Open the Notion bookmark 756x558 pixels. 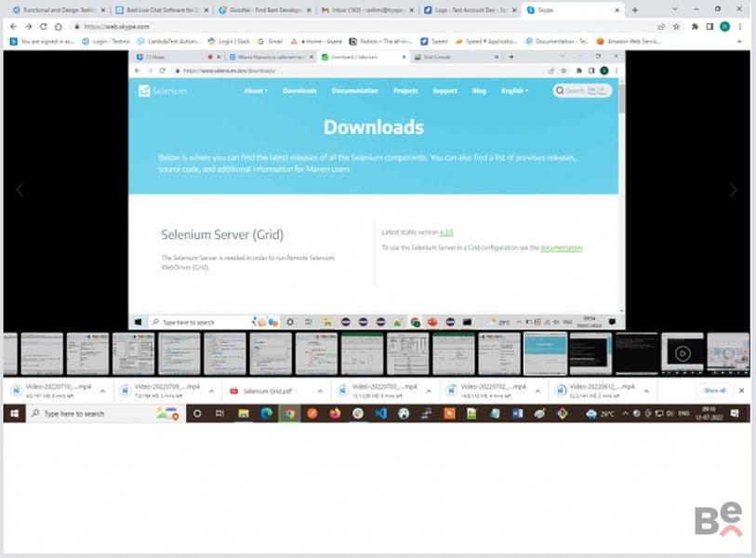[x=380, y=42]
